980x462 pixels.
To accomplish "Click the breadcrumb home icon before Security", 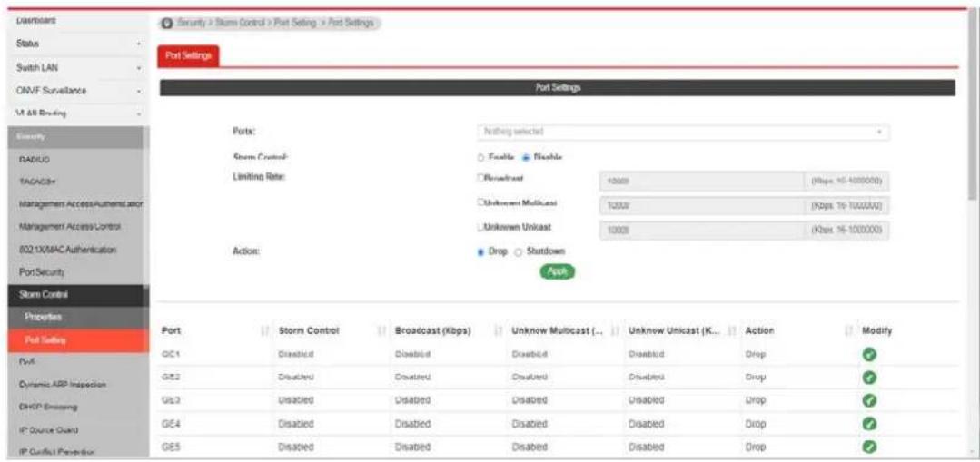I will pos(167,23).
